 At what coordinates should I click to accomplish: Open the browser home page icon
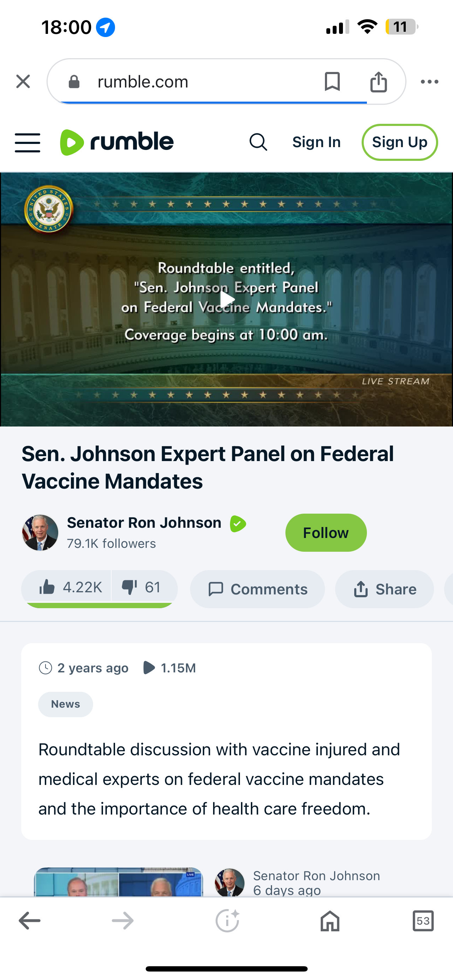(330, 921)
